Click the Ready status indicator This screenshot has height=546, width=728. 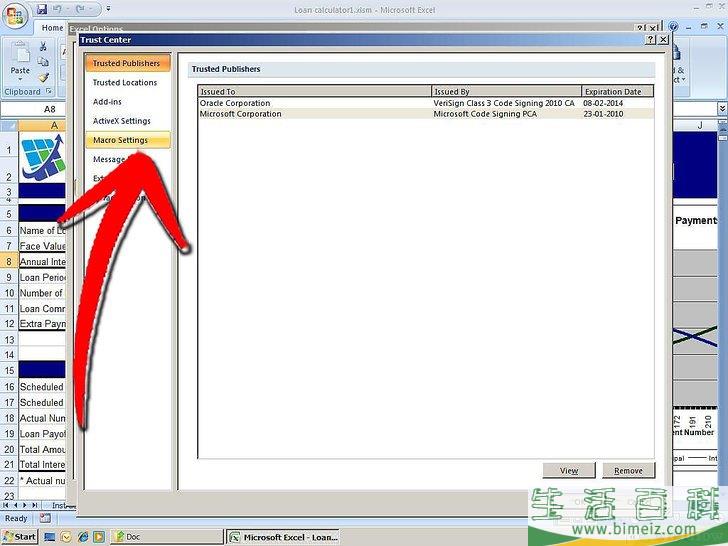pos(16,518)
